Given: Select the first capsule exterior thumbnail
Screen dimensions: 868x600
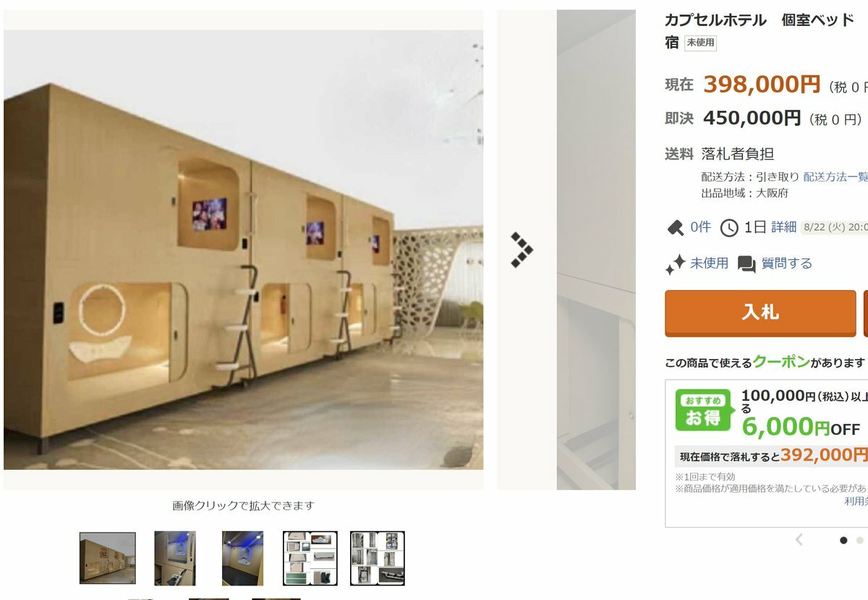Looking at the screenshot, I should (108, 558).
